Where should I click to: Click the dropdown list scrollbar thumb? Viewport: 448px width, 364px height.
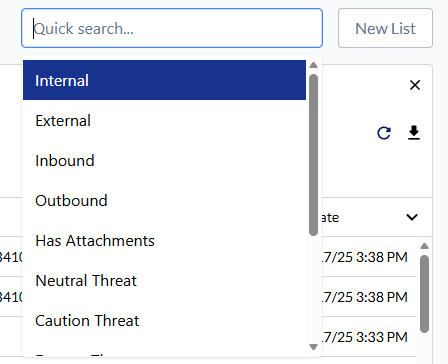(313, 155)
